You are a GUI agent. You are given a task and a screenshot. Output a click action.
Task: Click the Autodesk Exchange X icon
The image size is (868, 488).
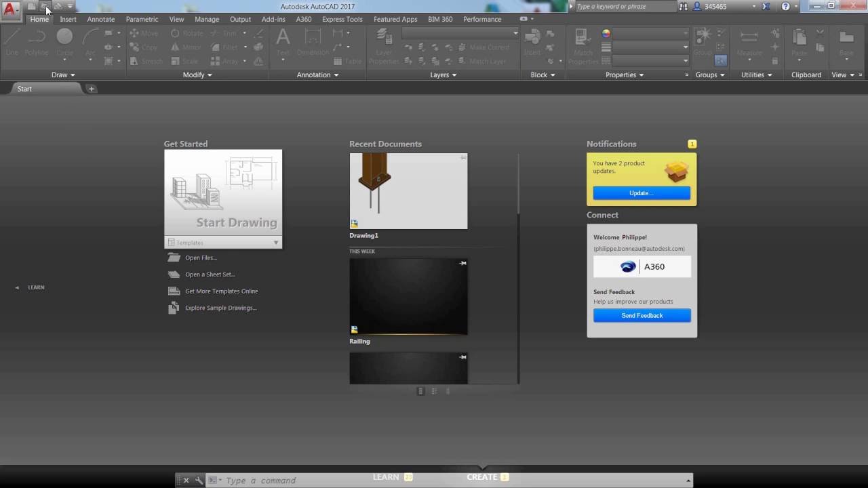point(766,6)
